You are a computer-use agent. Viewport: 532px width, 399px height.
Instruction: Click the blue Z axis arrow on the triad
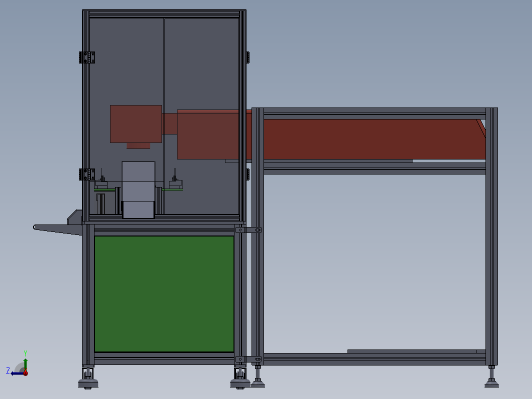(x=16, y=373)
